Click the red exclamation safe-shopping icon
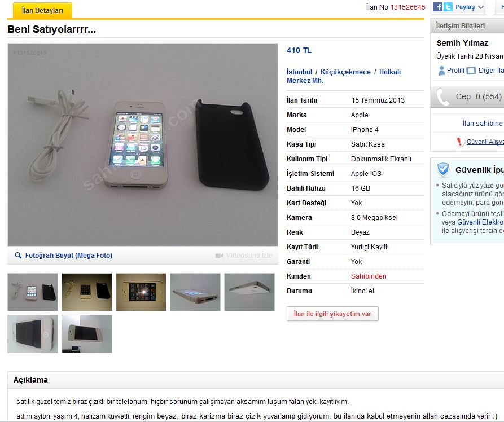504x422 pixels. 459,142
